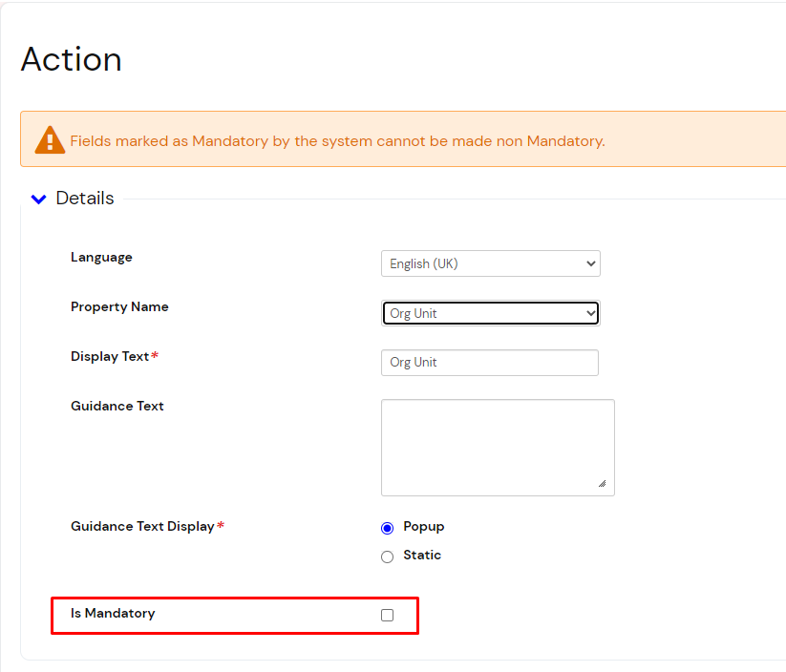The image size is (786, 672).
Task: Click the Popup option label text
Action: point(423,527)
